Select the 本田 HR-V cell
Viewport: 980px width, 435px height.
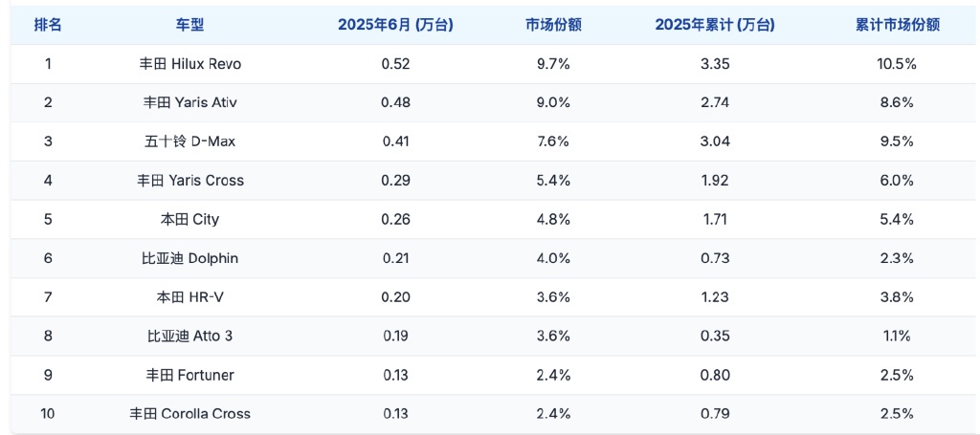coord(189,297)
